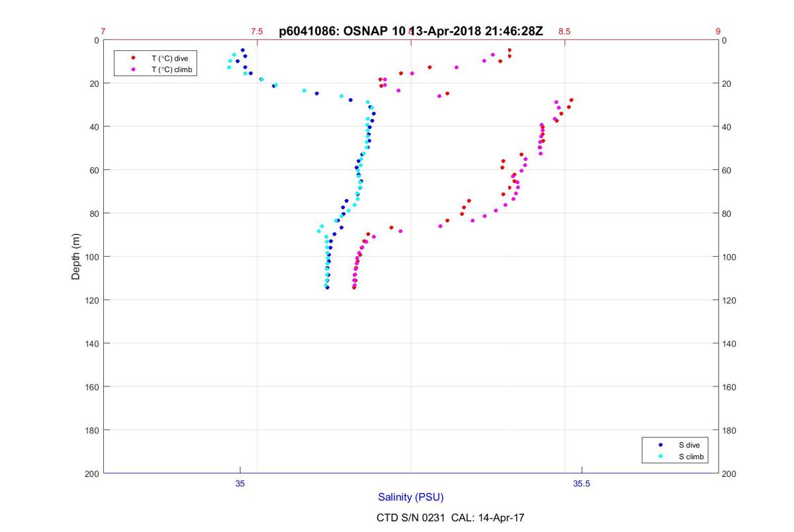This screenshot has height=532, width=794.
Task: Select the 'Salinity (PSU)' x-axis label
Action: (411, 497)
